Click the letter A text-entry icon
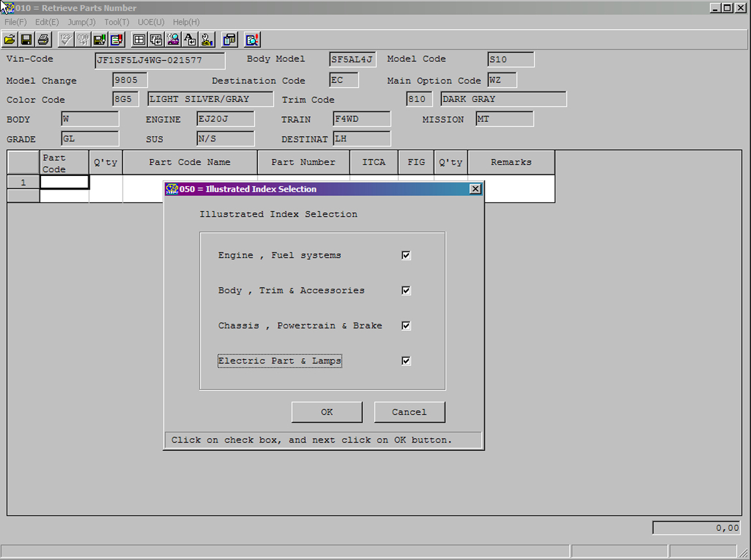 [x=190, y=40]
